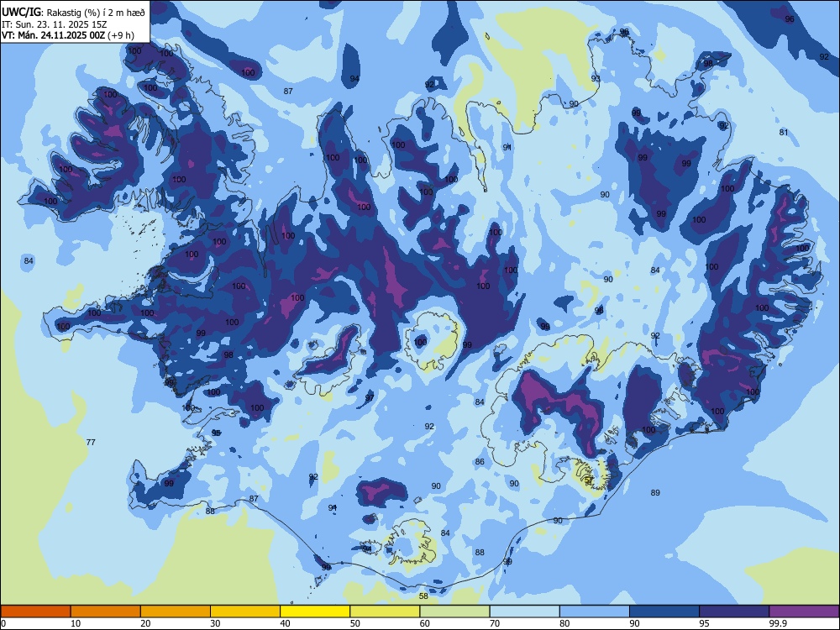Click the 'UWC/IG: Rakastig (%) í 2 m hæð' title

click(x=73, y=12)
